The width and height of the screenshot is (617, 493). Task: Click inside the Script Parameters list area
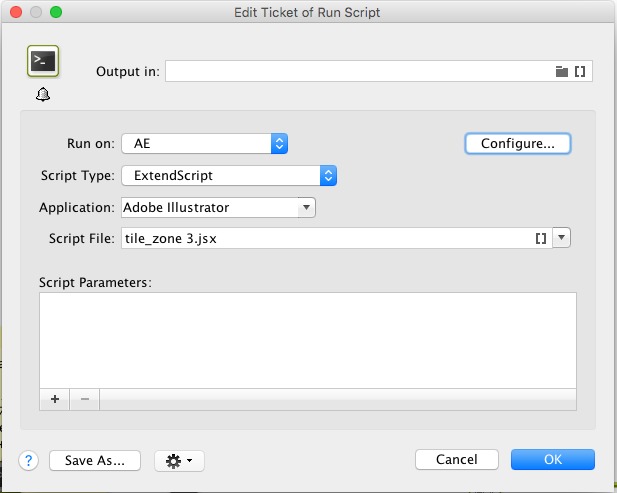pyautogui.click(x=308, y=340)
